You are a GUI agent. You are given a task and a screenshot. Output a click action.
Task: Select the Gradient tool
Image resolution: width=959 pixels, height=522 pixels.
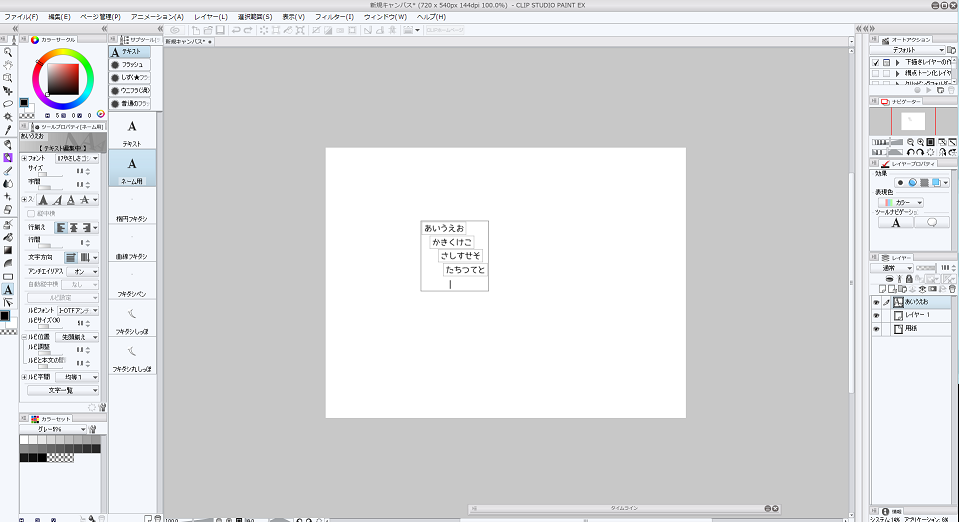tap(8, 250)
